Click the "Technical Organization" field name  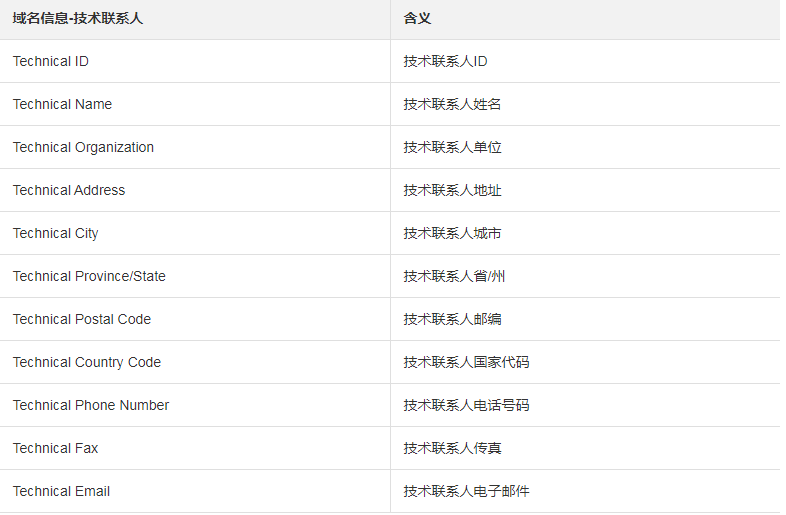[x=84, y=148]
